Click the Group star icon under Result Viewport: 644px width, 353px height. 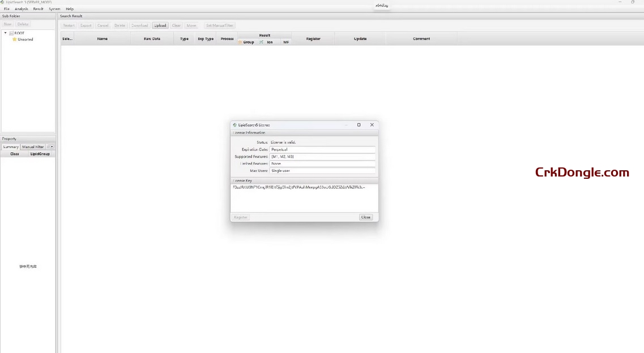click(x=241, y=42)
